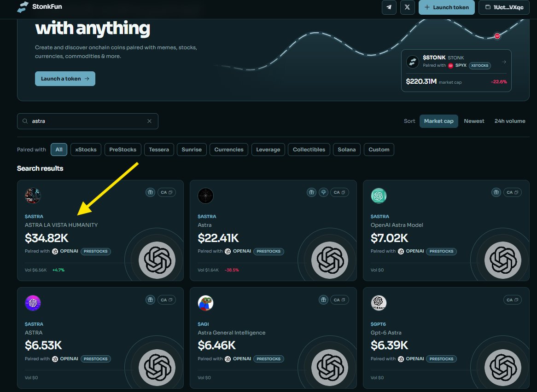Click the Astra $22.41K token avatar

pyautogui.click(x=205, y=196)
